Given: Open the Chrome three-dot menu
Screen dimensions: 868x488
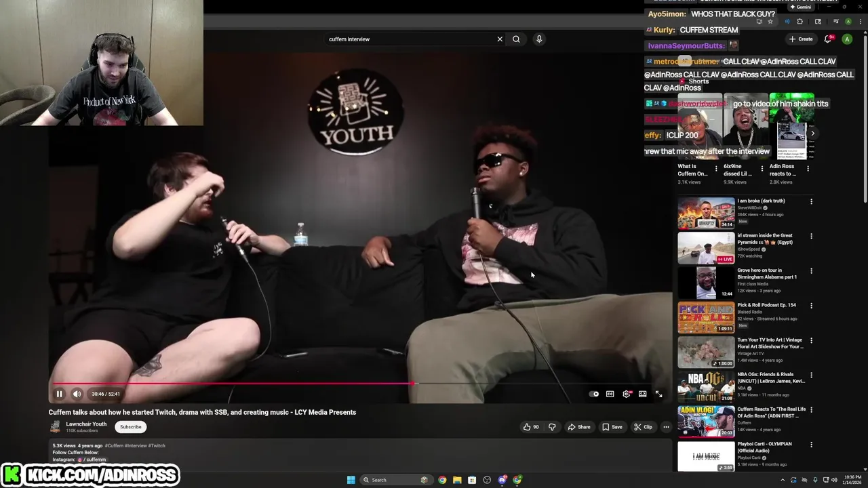Looking at the screenshot, I should point(859,22).
